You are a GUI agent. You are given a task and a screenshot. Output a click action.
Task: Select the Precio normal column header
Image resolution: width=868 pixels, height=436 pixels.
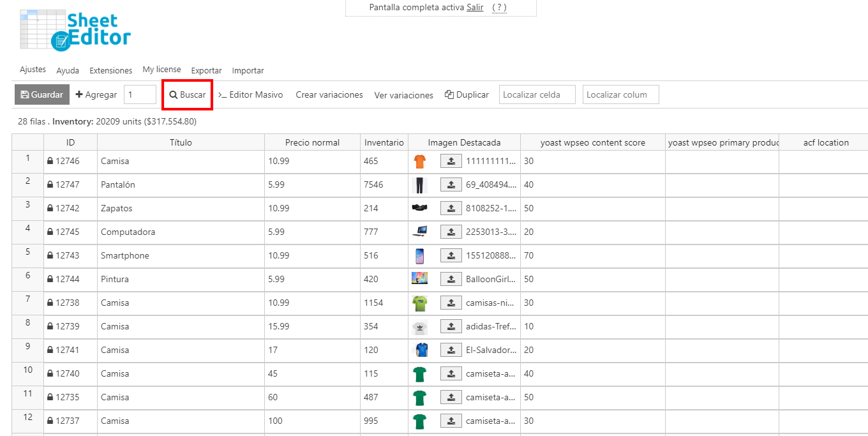point(312,142)
